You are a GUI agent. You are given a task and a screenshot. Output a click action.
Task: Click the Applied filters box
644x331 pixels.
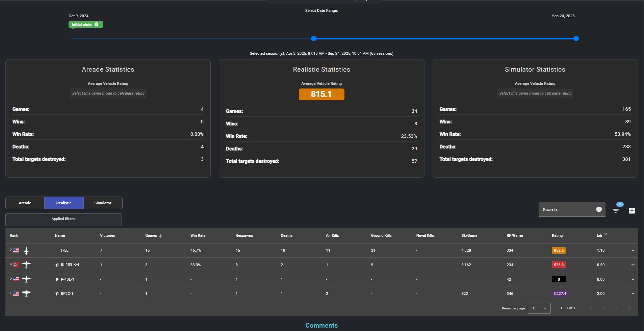click(63, 220)
